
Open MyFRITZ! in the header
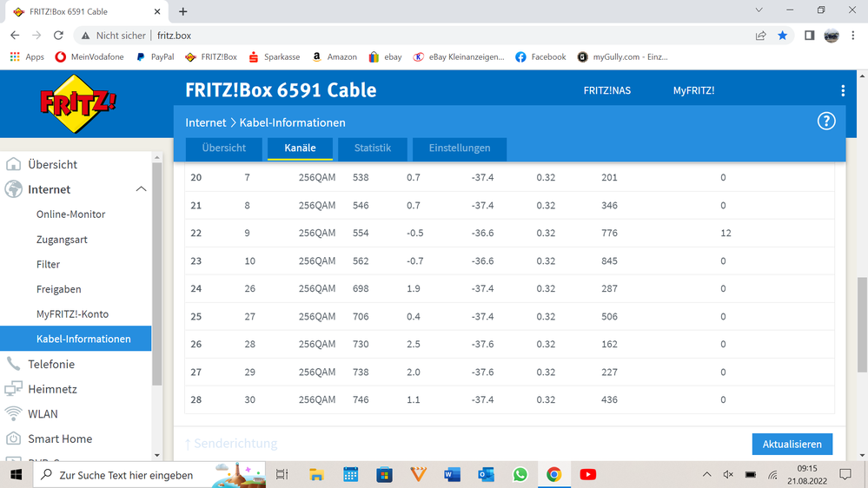[693, 90]
